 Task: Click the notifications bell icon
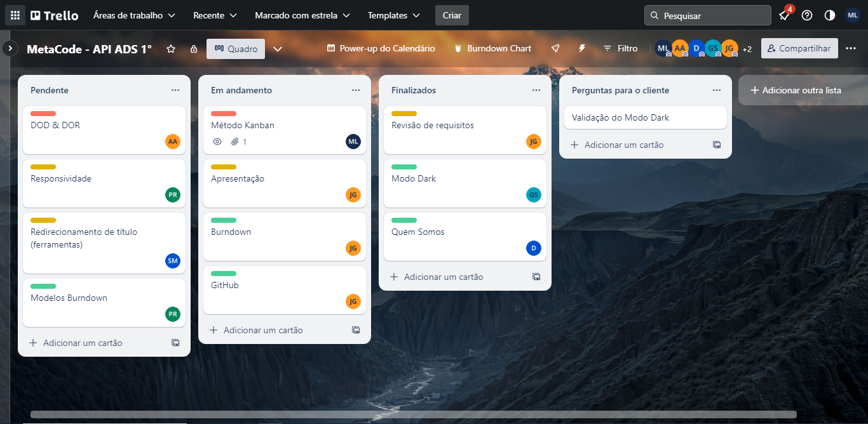tap(785, 16)
